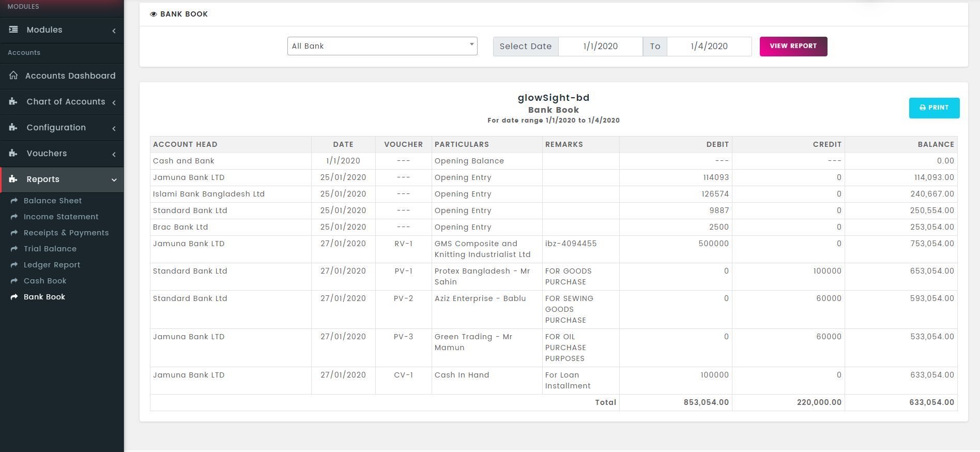Open the Bank Book report
This screenshot has height=452, width=980.
click(44, 297)
